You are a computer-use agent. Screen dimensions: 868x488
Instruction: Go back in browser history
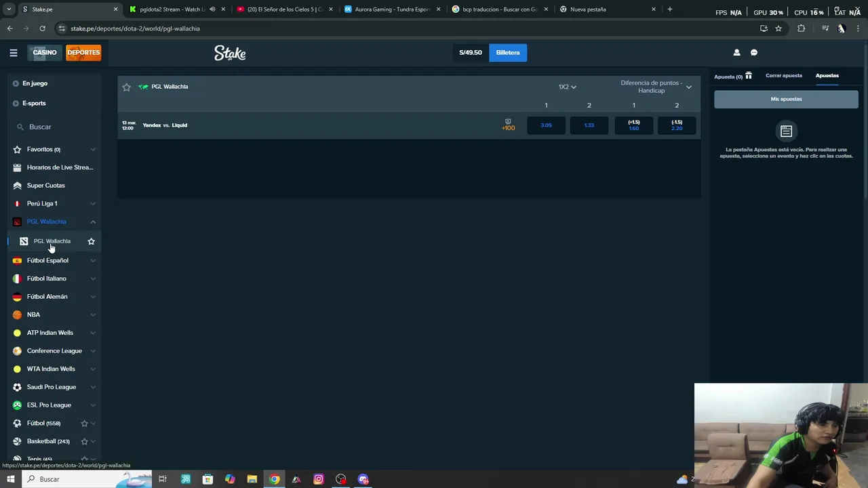9,28
